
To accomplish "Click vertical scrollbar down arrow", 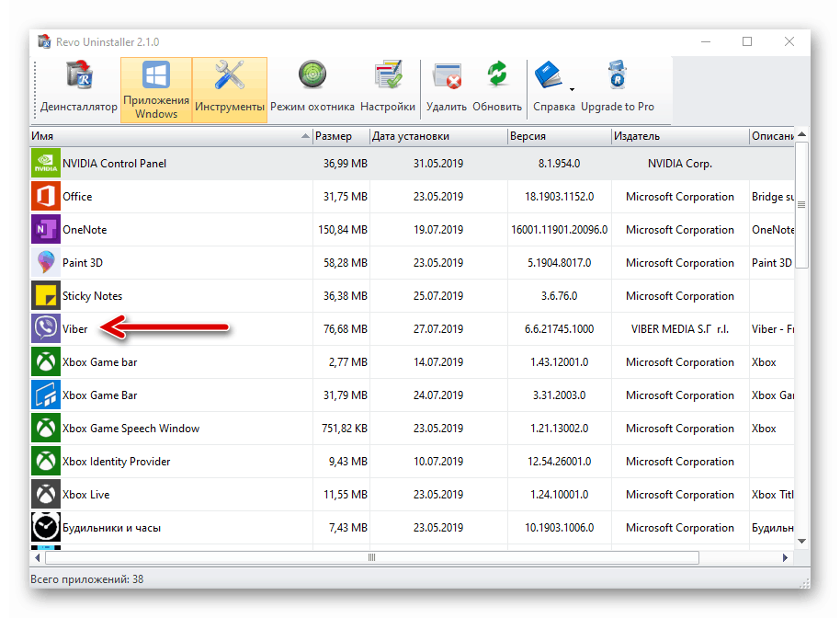I will (801, 542).
